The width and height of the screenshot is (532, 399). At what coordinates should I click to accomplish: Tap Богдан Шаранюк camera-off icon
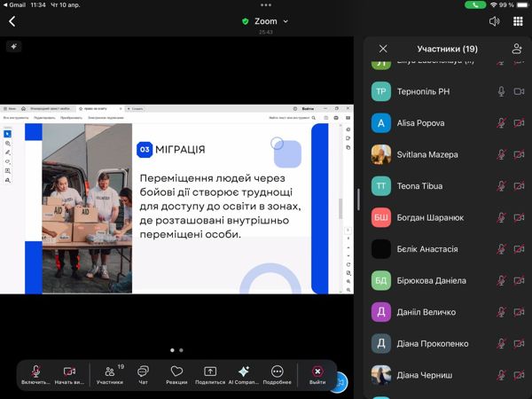519,217
